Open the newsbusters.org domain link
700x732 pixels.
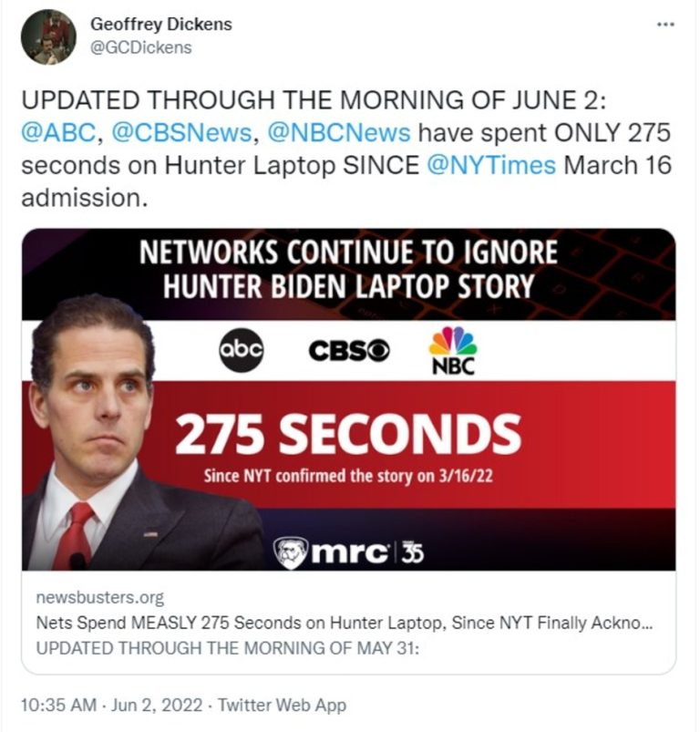(x=100, y=598)
